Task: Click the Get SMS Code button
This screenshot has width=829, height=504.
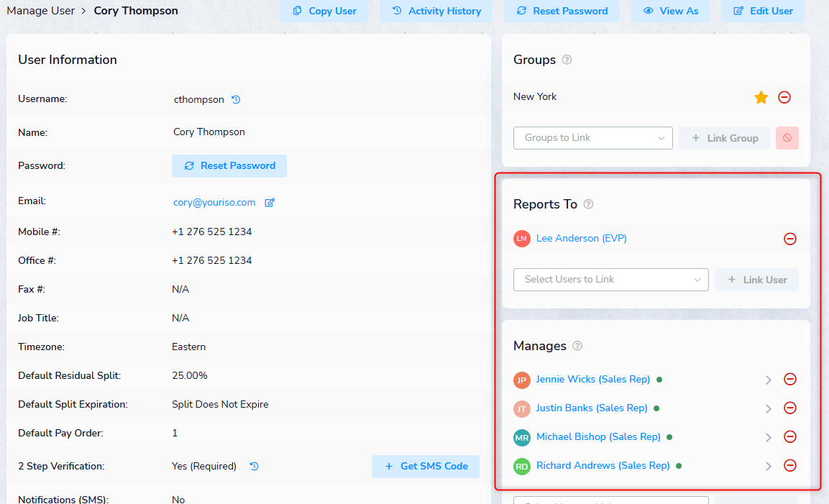Action: 426,467
